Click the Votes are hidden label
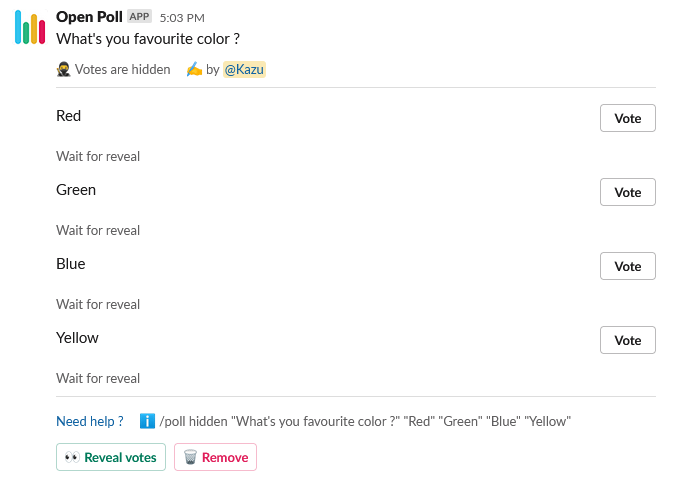The height and width of the screenshot is (484, 684). coord(123,70)
